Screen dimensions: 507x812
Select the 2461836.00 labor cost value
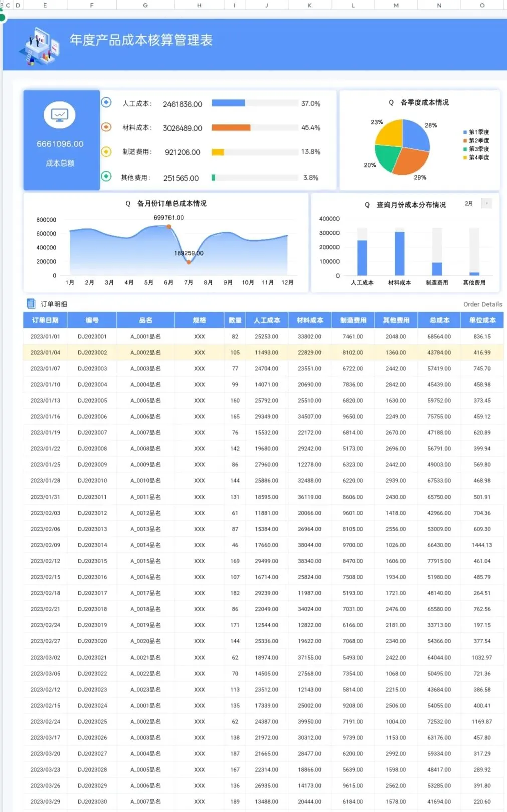pyautogui.click(x=183, y=104)
